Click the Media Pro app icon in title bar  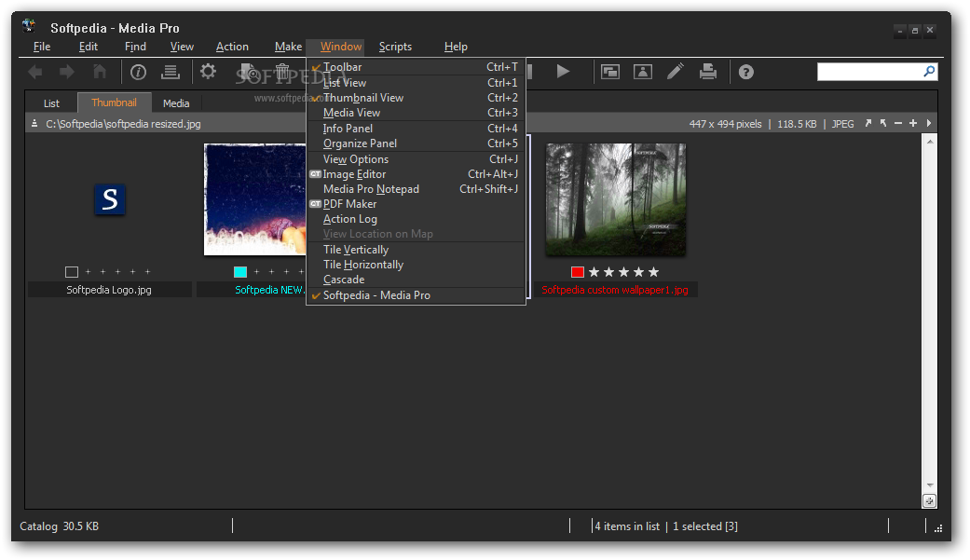(x=29, y=26)
